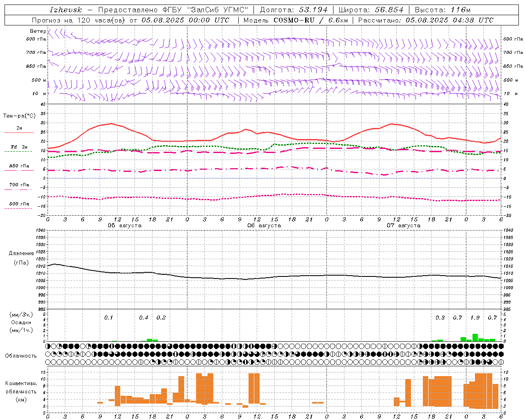
Task: Click the 'Облачность' cloud cover label
Action: coord(21,356)
